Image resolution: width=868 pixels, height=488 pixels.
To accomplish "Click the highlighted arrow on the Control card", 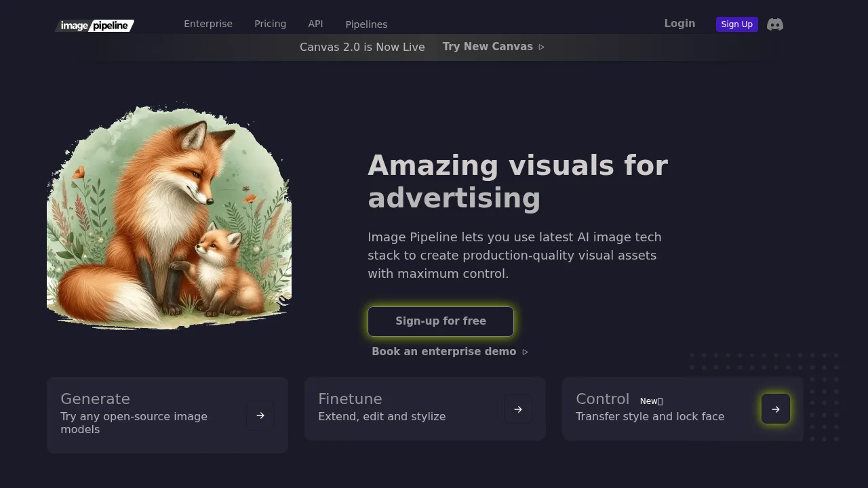I will coord(775,409).
